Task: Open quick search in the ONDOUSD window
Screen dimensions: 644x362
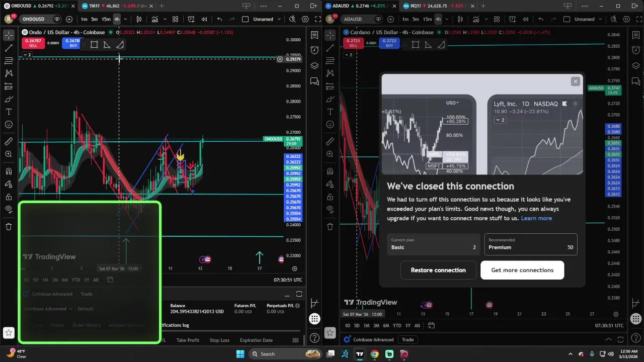Action: 292,19
